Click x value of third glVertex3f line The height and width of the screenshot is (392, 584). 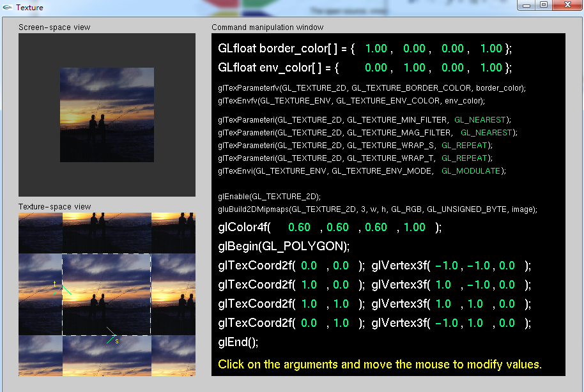443,304
